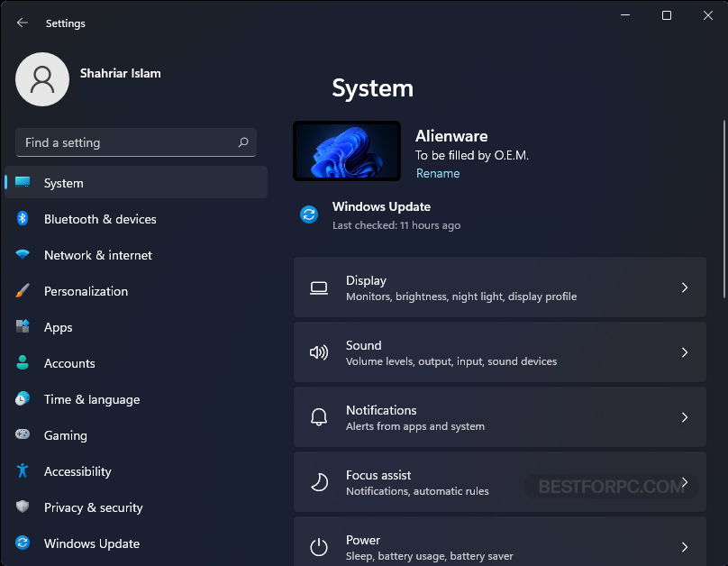Viewport: 728px width, 566px height.
Task: Click the Notifications bell icon
Action: pos(319,417)
